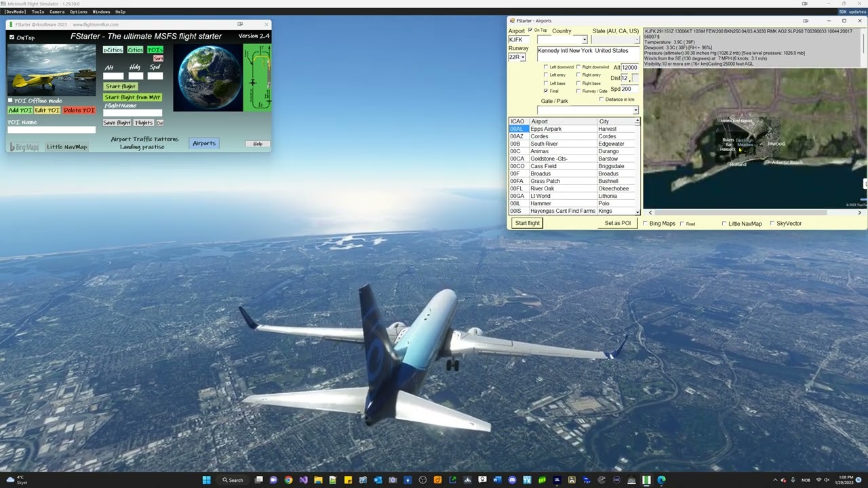This screenshot has height=488, width=868.
Task: Click Set as POI button
Action: 618,223
